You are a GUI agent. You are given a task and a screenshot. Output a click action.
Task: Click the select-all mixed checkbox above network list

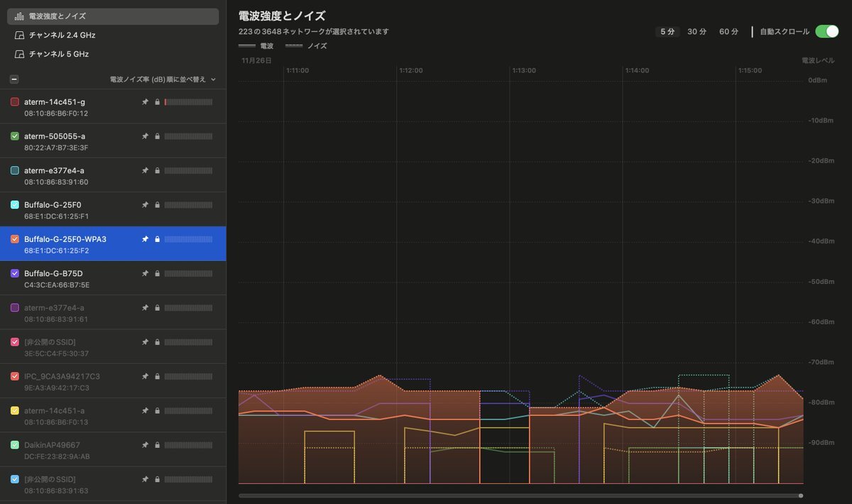[x=14, y=80]
